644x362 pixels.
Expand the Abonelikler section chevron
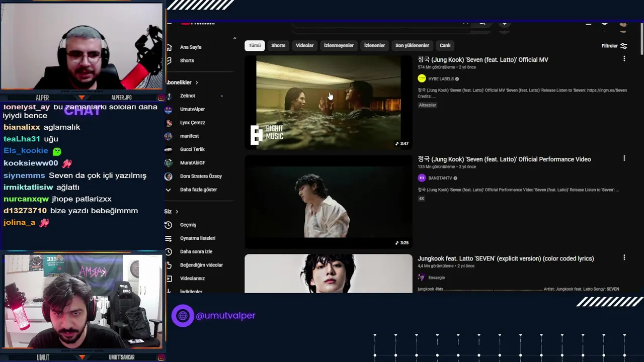tap(197, 82)
